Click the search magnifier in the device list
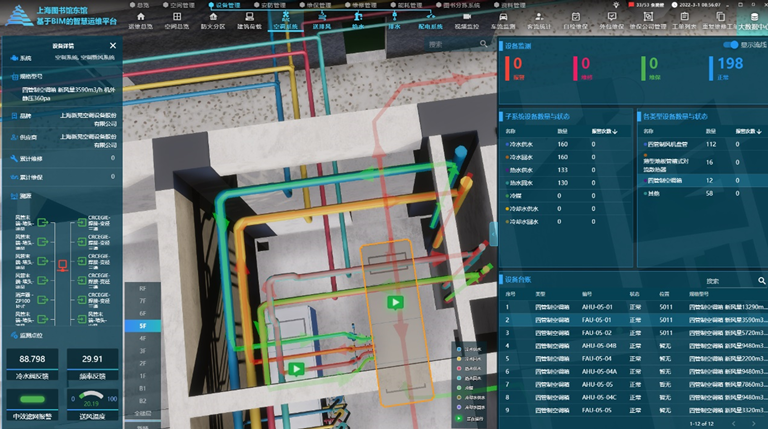This screenshot has width=768, height=429. tap(759, 281)
